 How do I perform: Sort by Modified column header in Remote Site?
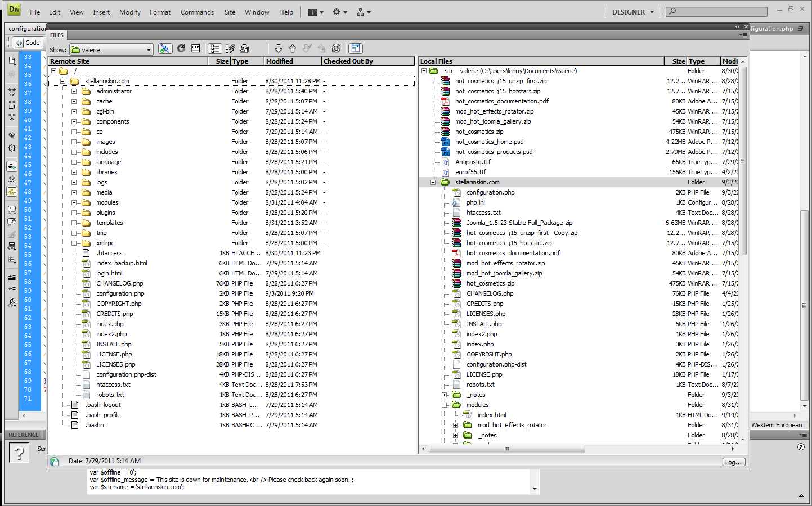[292, 61]
